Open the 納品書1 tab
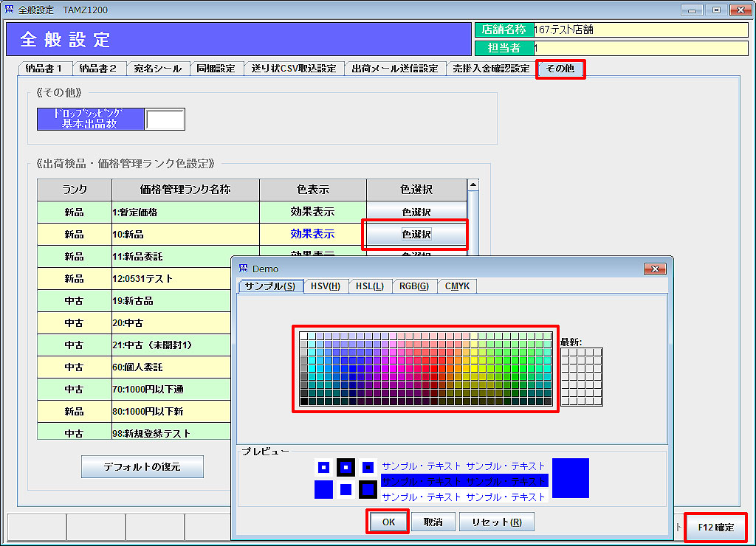This screenshot has height=546, width=756. 44,69
